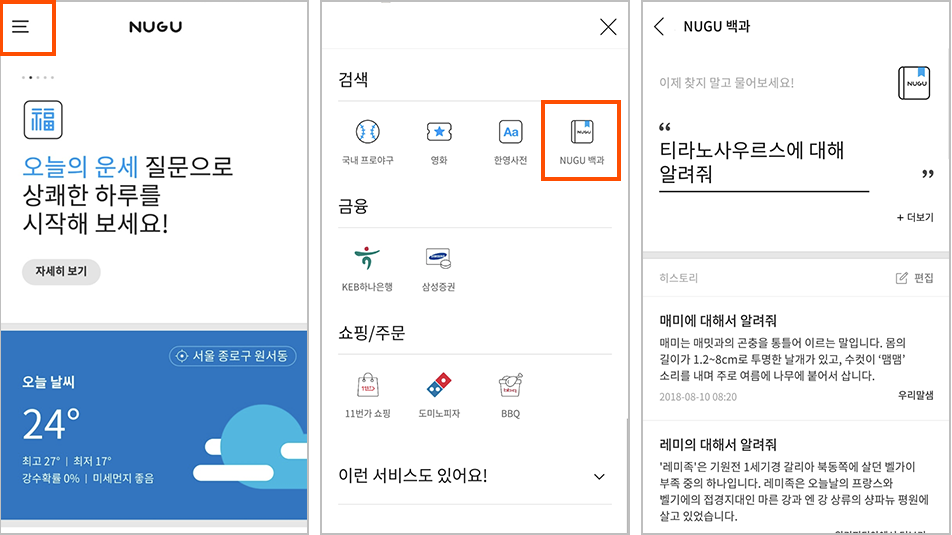This screenshot has height=535, width=952.
Task: Tap the NUGU logo title
Action: click(x=155, y=27)
